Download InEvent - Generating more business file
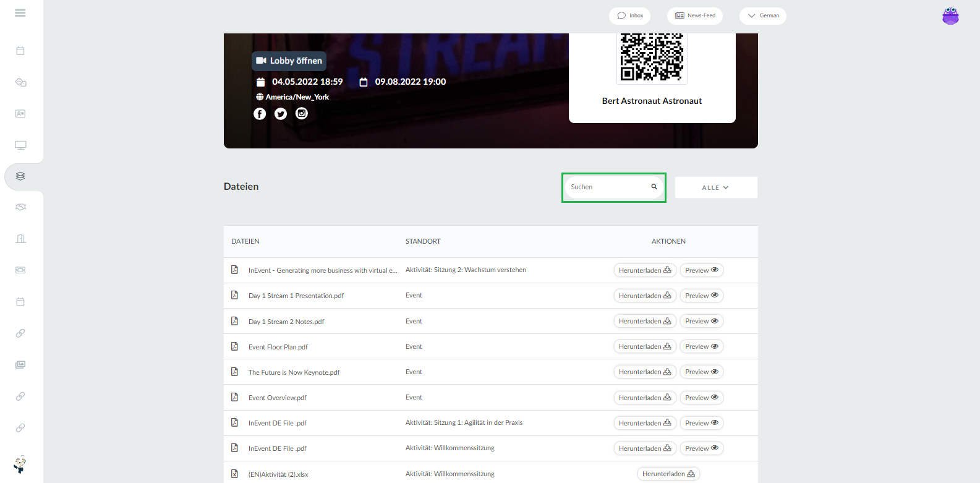The image size is (980, 483). pos(645,270)
